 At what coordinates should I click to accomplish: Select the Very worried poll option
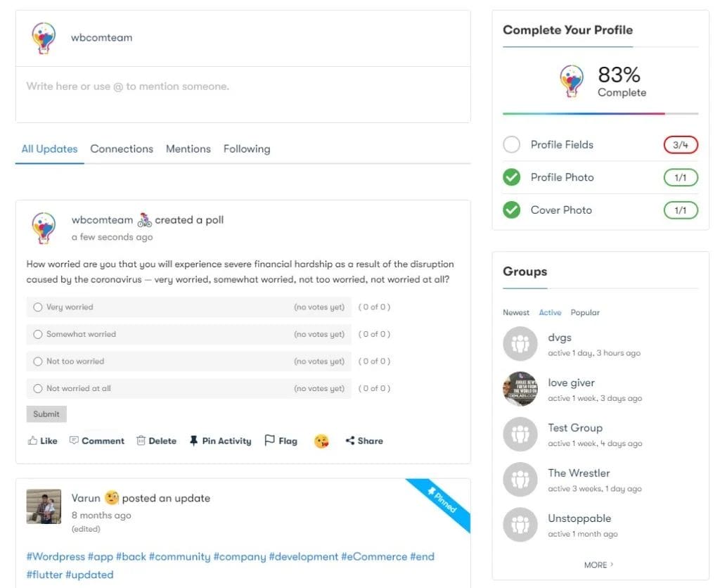click(x=38, y=307)
